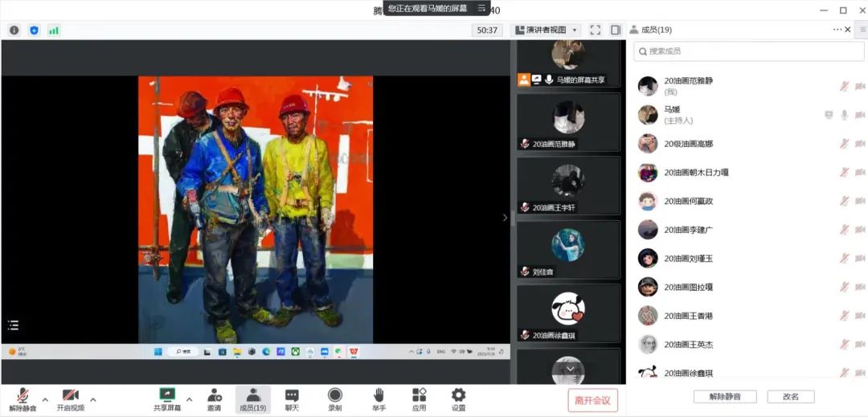Open members panel more options (···)
This screenshot has width=868, height=417.
click(837, 30)
